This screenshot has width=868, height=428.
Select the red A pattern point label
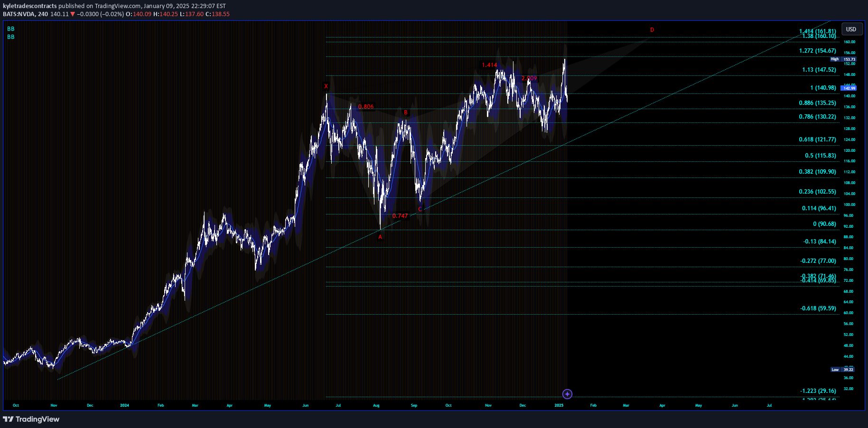[x=380, y=237]
